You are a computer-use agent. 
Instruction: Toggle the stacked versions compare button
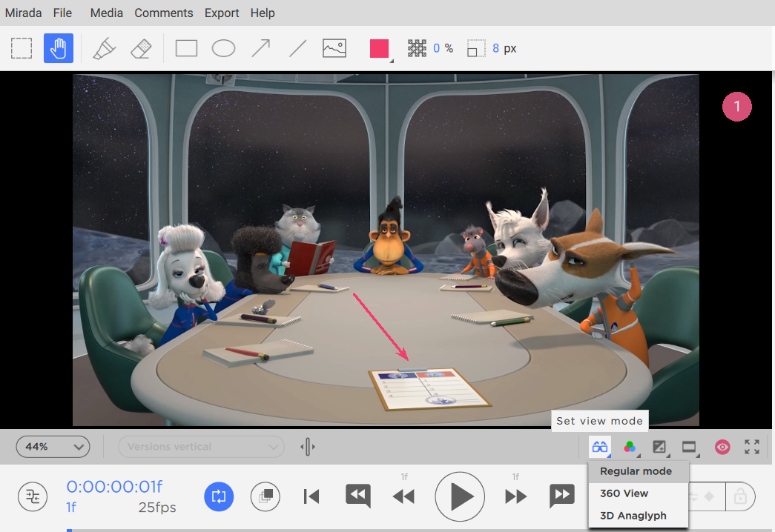[266, 496]
